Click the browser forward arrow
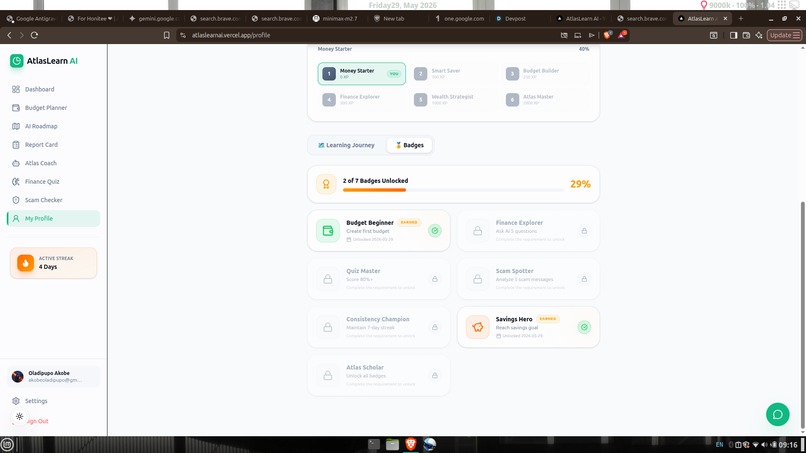 22,35
